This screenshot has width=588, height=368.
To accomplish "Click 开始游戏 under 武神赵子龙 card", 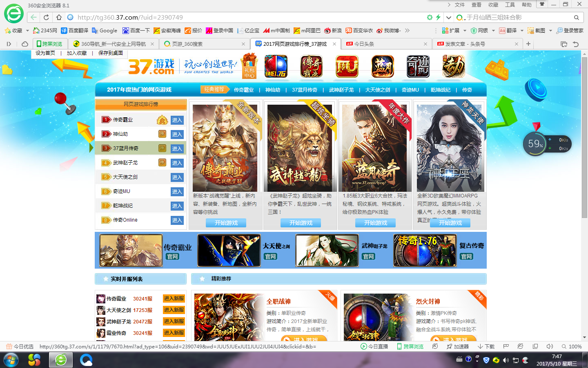I will coord(301,223).
